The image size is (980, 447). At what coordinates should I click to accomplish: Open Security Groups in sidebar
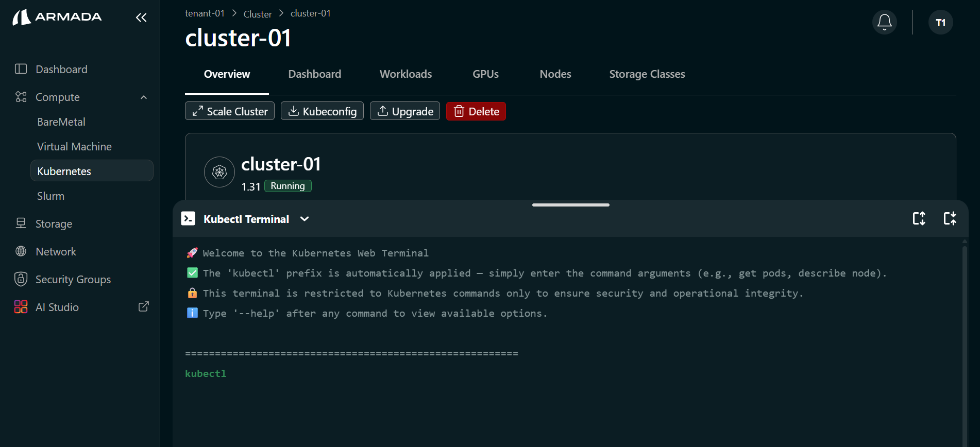73,280
